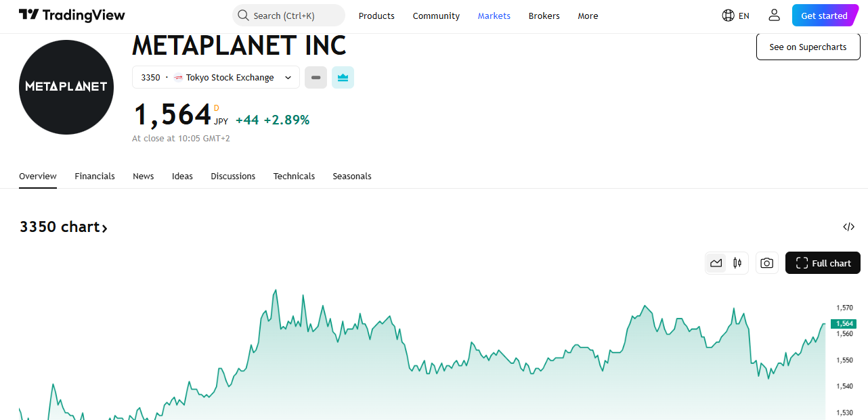Viewport: 868px width, 420px height.
Task: Click the 1,570 axis value
Action: pos(844,307)
